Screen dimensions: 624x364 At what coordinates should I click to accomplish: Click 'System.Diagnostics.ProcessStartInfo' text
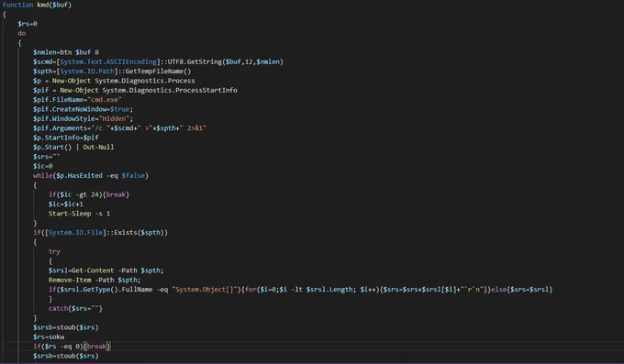tap(170, 90)
